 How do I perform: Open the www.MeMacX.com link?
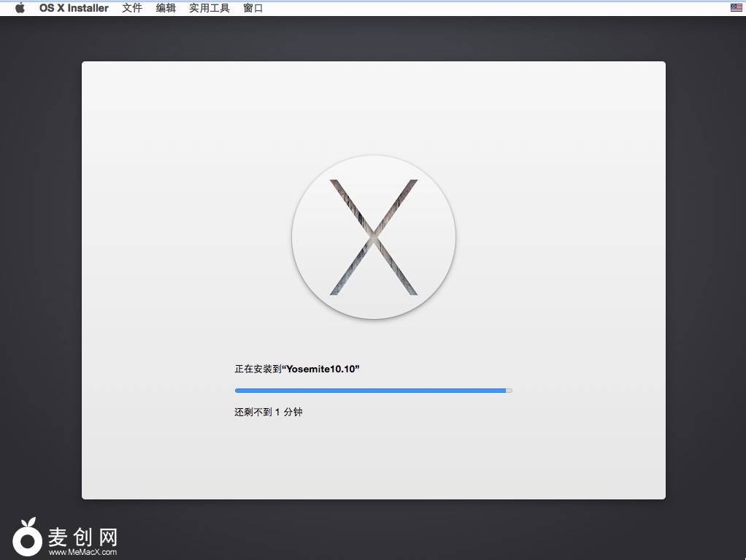pyautogui.click(x=82, y=553)
